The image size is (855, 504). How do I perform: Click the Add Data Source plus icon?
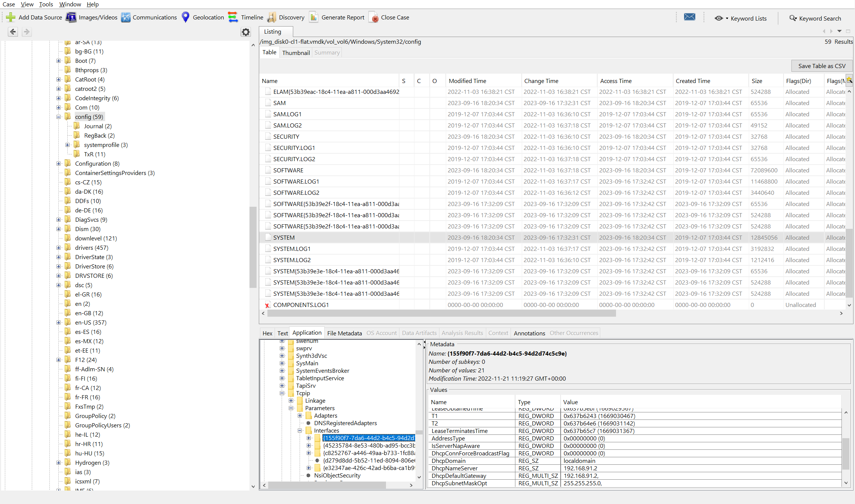10,17
